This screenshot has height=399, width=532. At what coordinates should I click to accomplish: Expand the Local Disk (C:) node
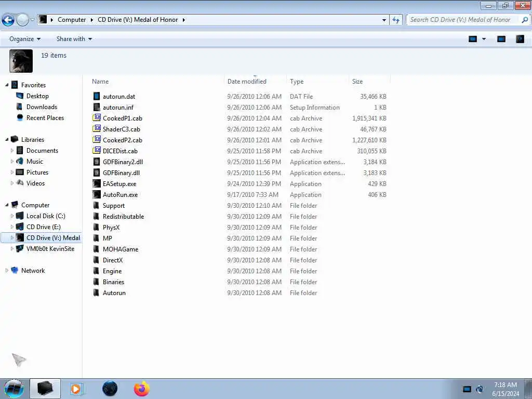point(12,216)
